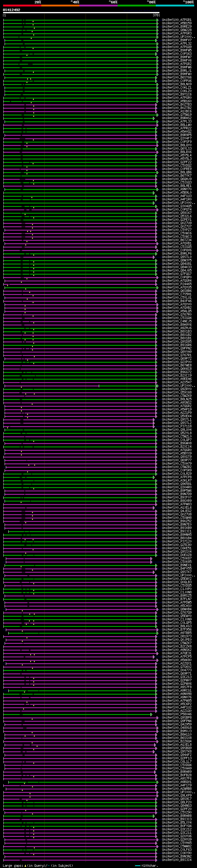Select hit label UniRef100_Q8W228
197x868 pixels.
176,30
